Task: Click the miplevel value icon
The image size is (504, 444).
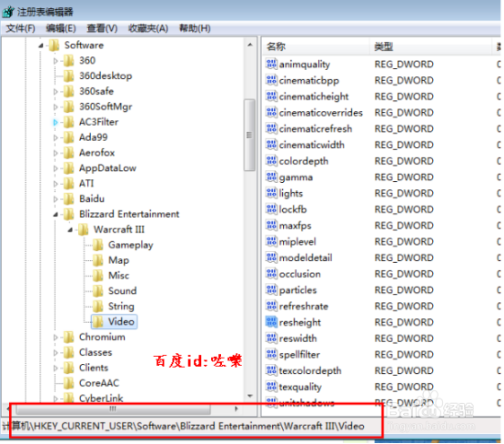Action: 271,241
